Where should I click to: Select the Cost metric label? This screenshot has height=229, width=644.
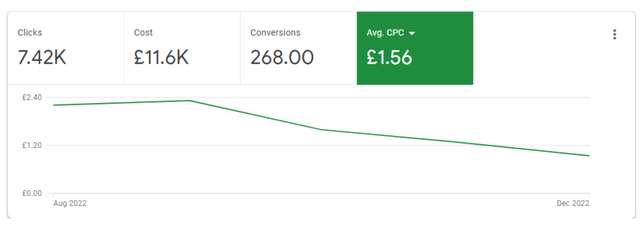pos(143,33)
